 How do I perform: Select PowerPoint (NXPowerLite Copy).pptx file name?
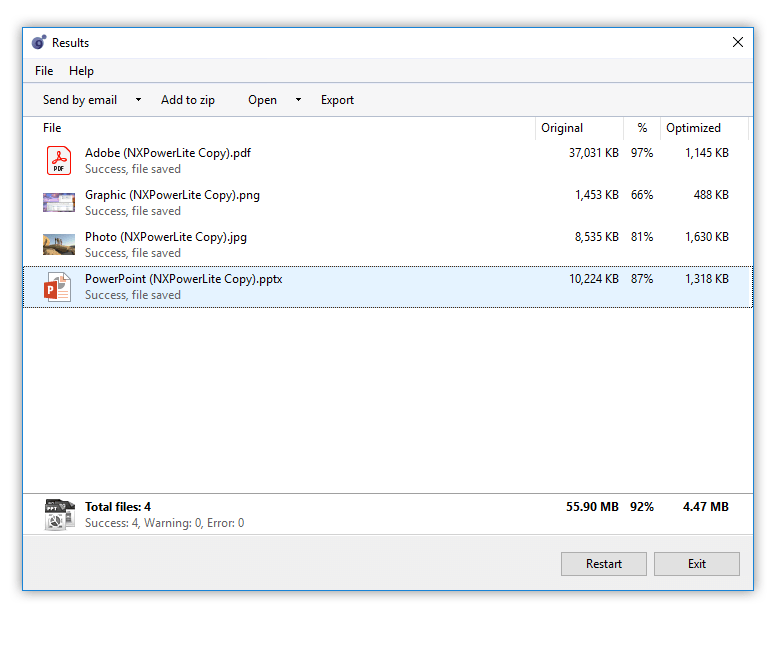(184, 279)
